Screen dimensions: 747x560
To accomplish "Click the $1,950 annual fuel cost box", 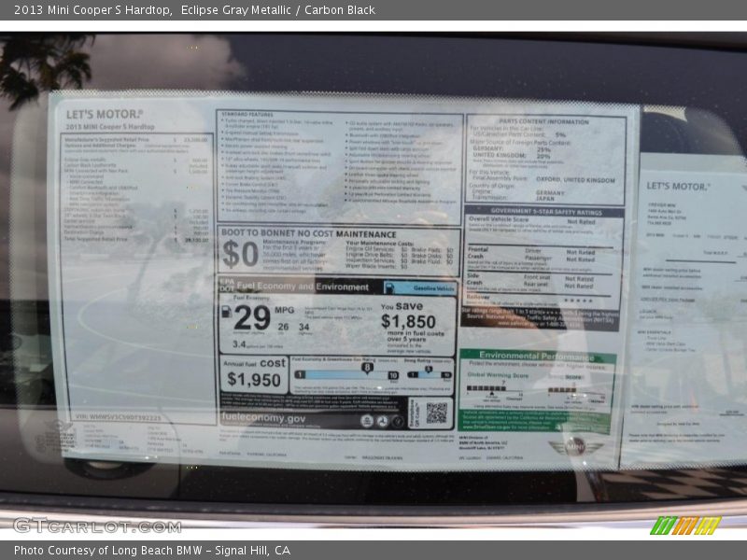I will click(x=254, y=379).
